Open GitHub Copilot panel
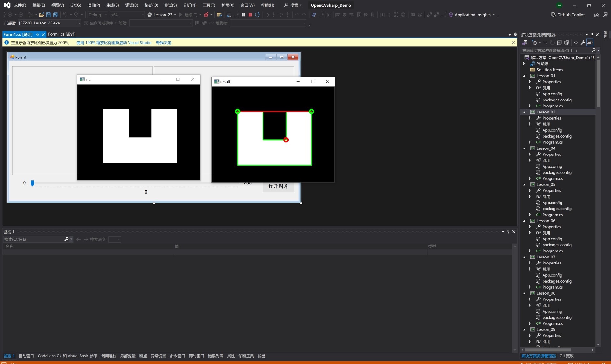The height and width of the screenshot is (364, 611). tap(568, 15)
